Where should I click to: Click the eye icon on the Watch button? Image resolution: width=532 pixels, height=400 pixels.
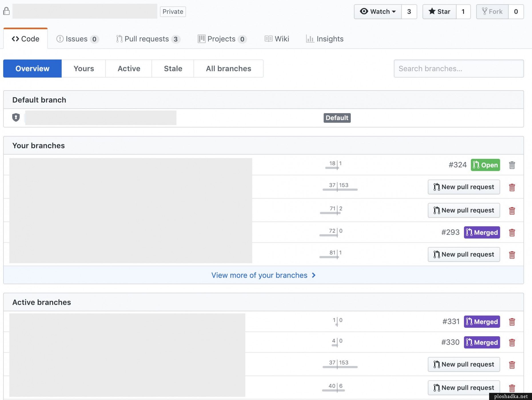(x=364, y=11)
